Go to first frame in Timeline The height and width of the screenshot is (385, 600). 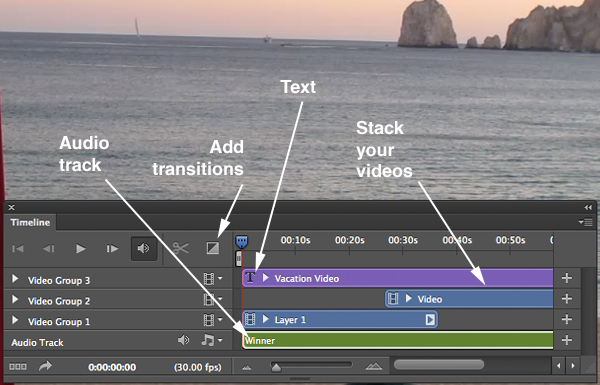[x=18, y=249]
